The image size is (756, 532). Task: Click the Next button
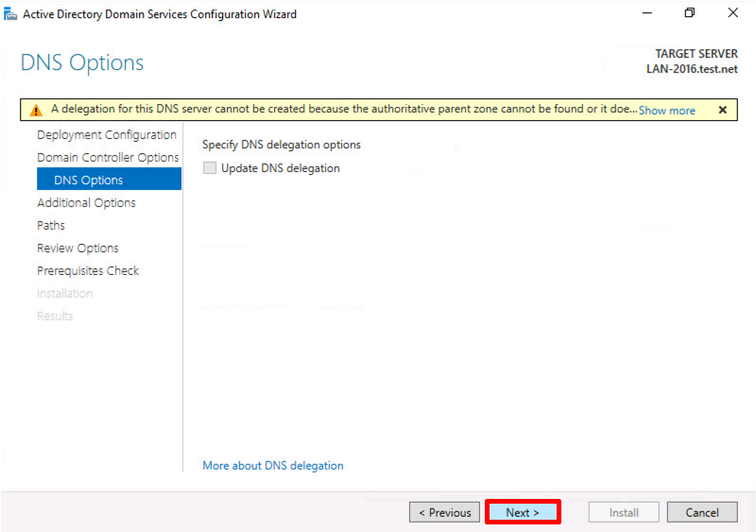[523, 512]
